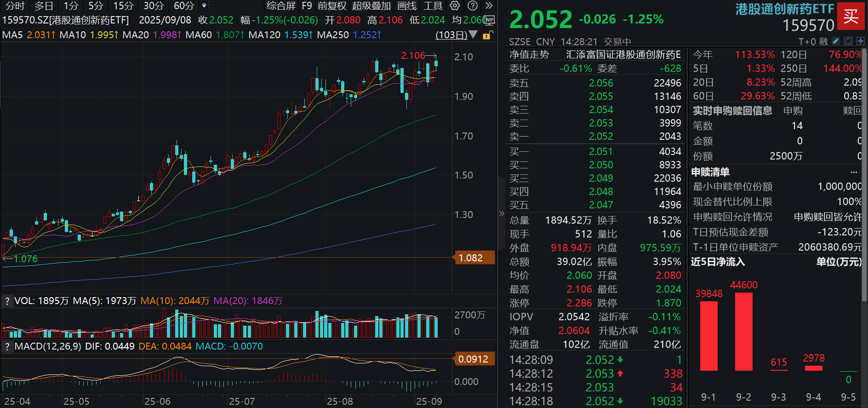Open chart settings gear icon
This screenshot has width=868, height=408.
[455, 6]
